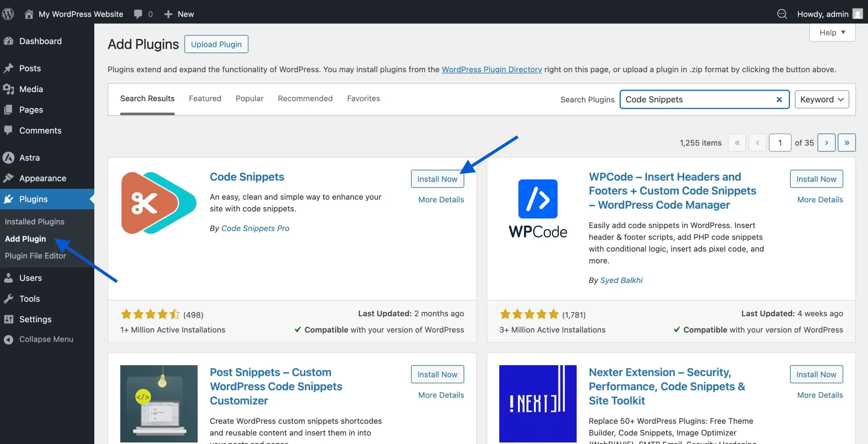
Task: Click the current page number field
Action: coord(780,143)
